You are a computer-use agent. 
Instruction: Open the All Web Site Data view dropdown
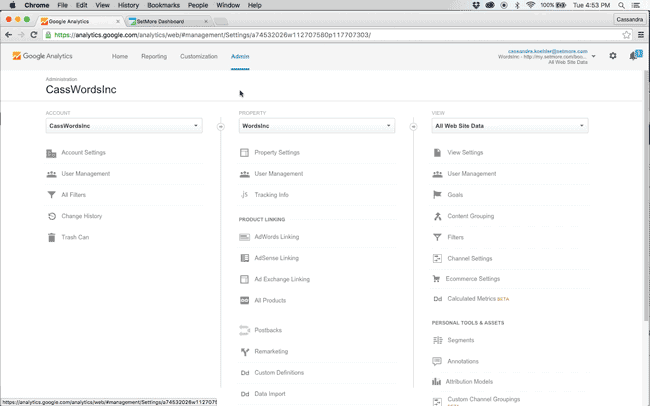pyautogui.click(x=510, y=126)
